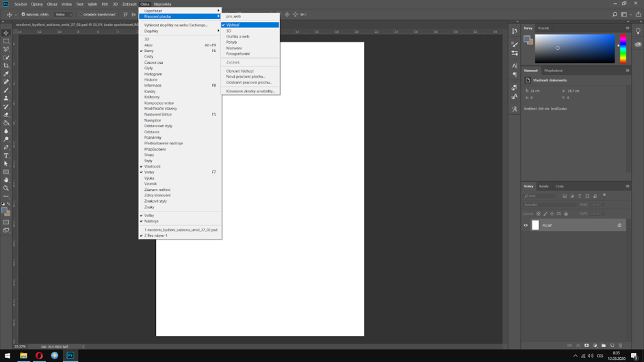Screen dimensions: 644x362
Task: Open Barvy panel options menu
Action: point(627,28)
